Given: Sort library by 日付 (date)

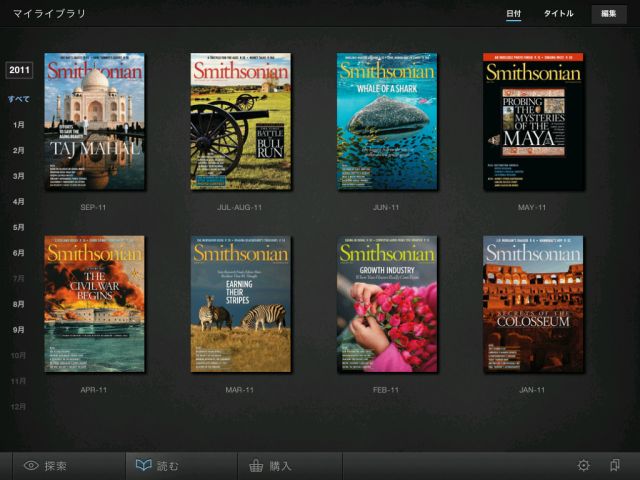Looking at the screenshot, I should coord(513,13).
